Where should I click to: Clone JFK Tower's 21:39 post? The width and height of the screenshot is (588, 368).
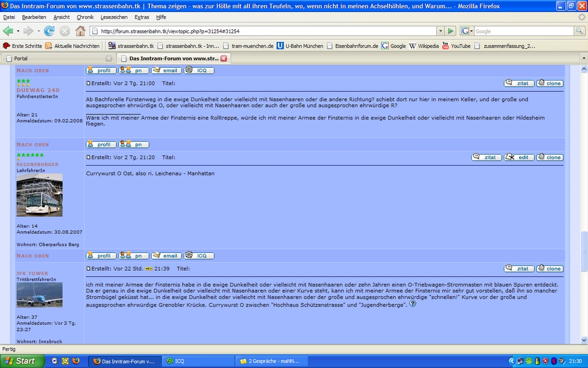[x=550, y=268]
